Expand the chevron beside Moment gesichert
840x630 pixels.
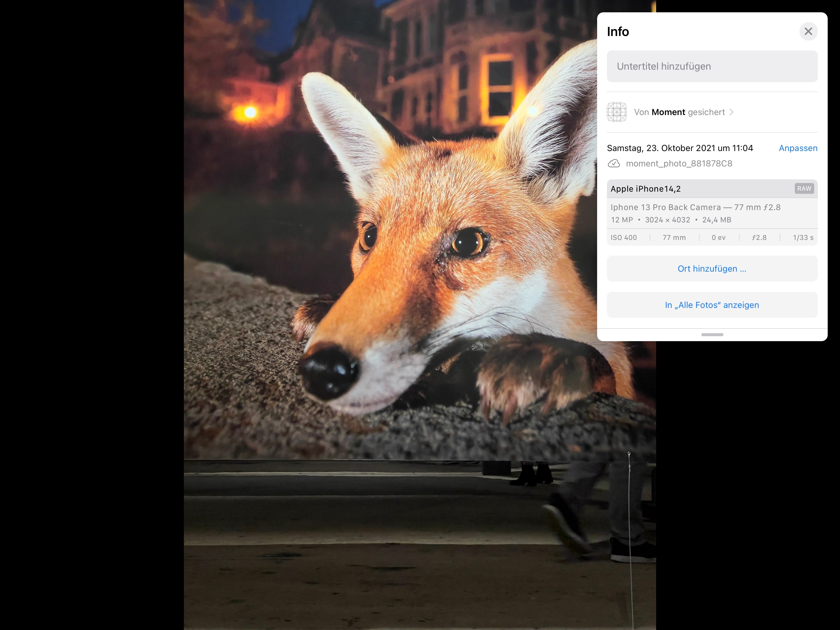731,112
